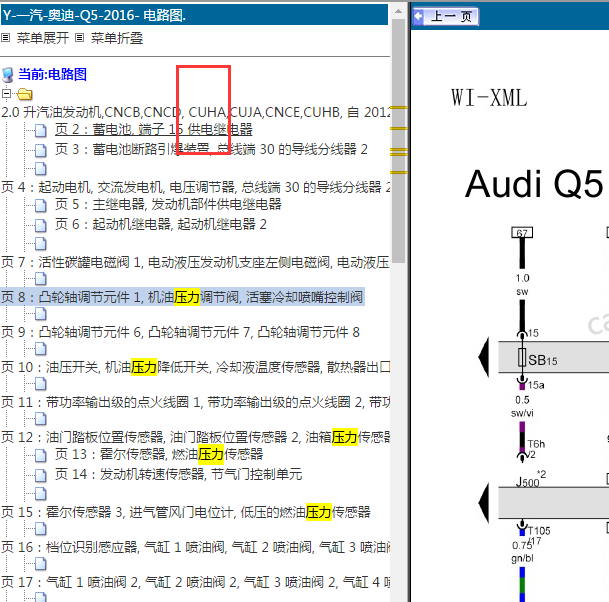
Task: Click the 上一页 previous page button
Action: pyautogui.click(x=445, y=16)
